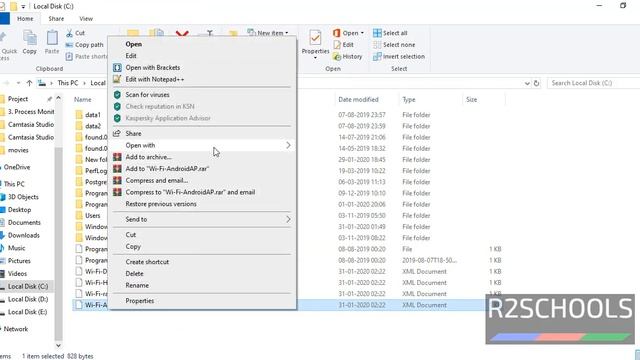This screenshot has height=360, width=640.
Task: Select Edit with Notepad++
Action: pyautogui.click(x=203, y=80)
